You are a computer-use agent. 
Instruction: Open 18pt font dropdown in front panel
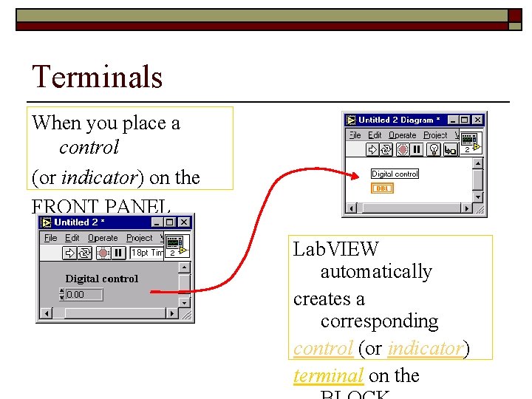[147, 253]
